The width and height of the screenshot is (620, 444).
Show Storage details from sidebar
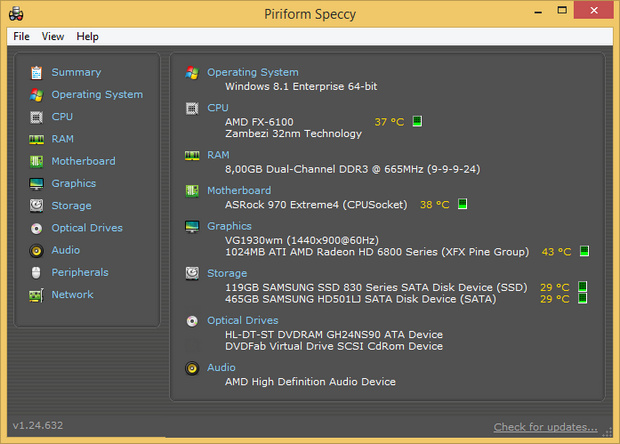72,206
